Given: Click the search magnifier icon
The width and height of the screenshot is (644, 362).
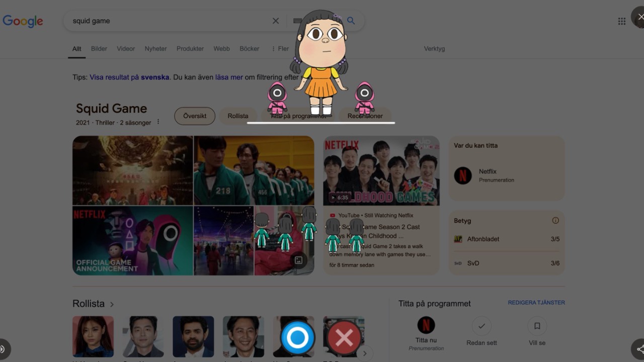Looking at the screenshot, I should click(x=351, y=21).
